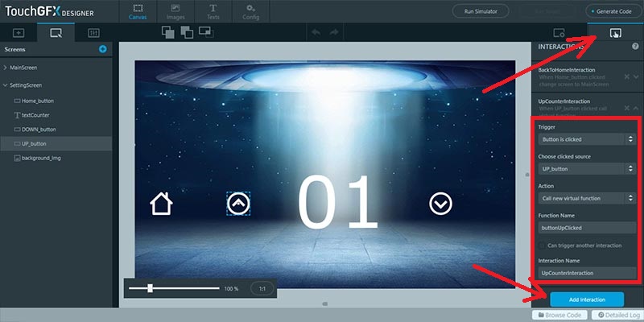Expand the MainScreen tree node
The height and width of the screenshot is (322, 644).
pos(5,68)
